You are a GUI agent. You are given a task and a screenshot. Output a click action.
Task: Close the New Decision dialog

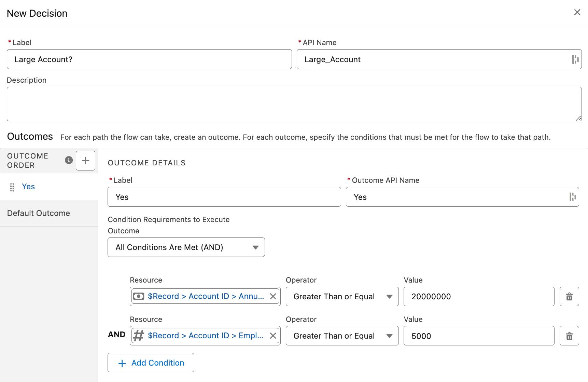click(577, 12)
